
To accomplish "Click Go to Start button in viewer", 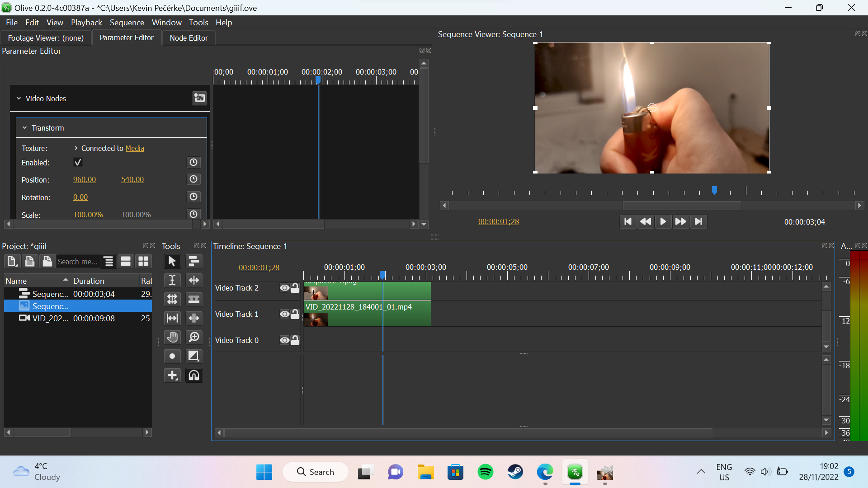I will tap(627, 221).
